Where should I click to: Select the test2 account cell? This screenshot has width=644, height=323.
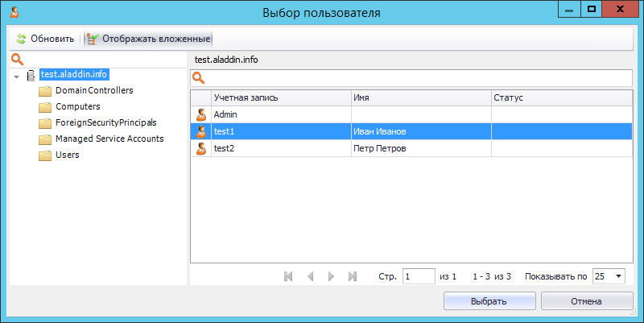point(281,148)
